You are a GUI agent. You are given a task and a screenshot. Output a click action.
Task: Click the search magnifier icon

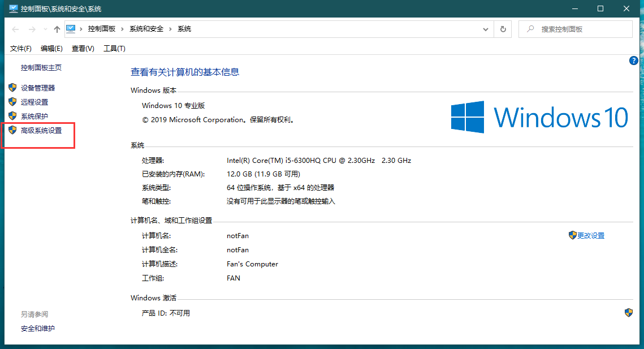coord(531,29)
